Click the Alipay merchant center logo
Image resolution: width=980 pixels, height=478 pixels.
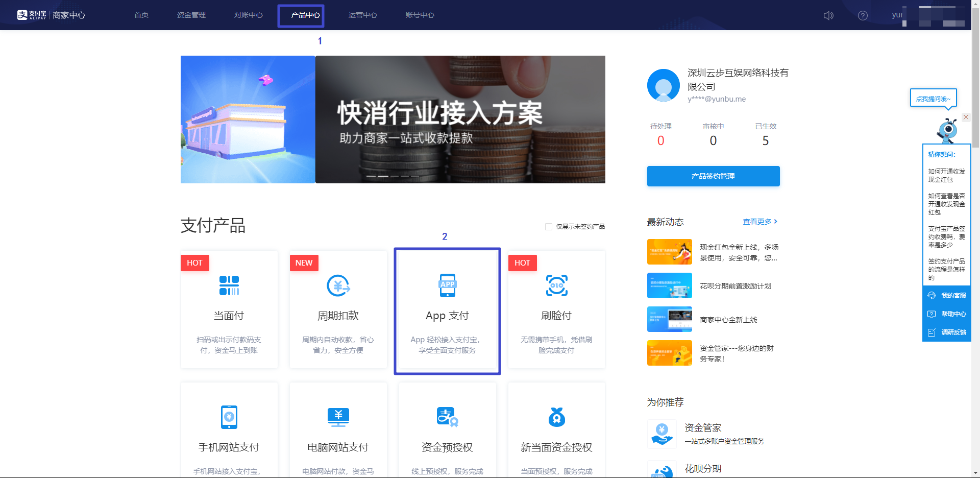coord(51,15)
